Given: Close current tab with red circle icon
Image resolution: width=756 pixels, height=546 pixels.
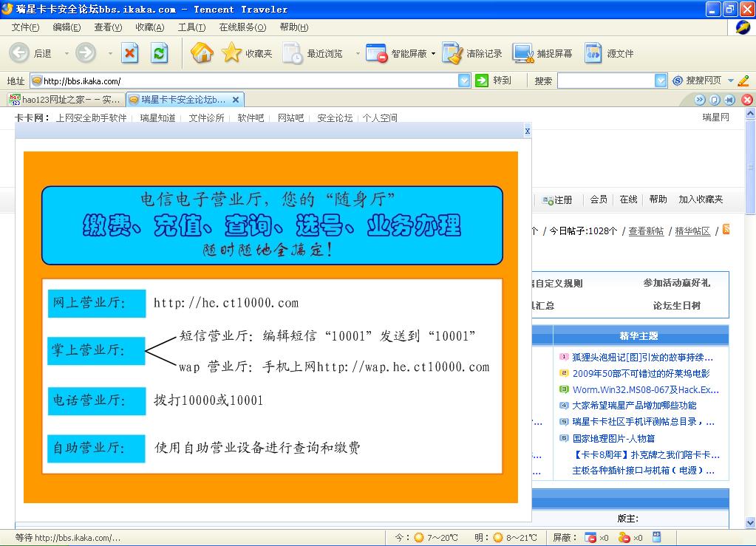Looking at the screenshot, I should tap(747, 100).
